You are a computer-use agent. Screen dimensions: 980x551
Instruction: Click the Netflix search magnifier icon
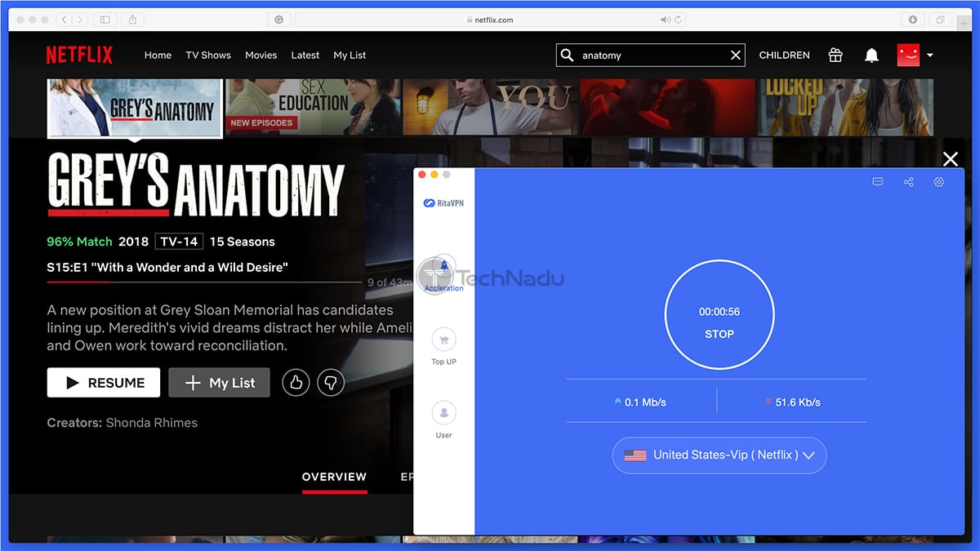(567, 55)
